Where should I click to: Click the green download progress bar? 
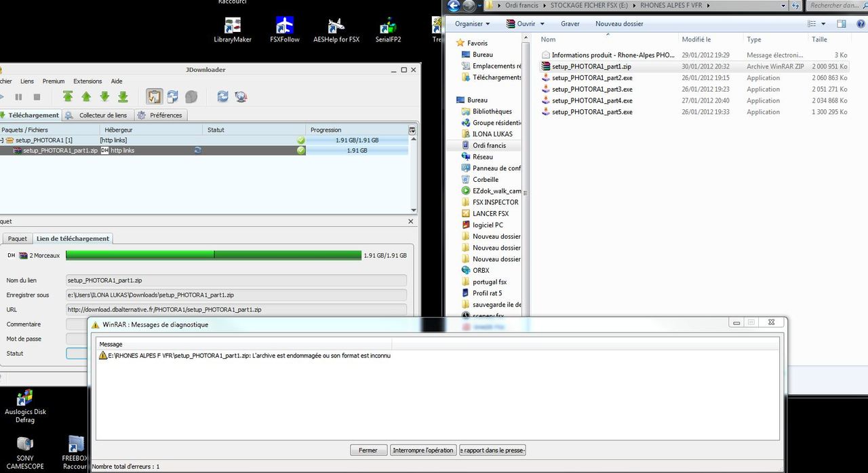214,255
